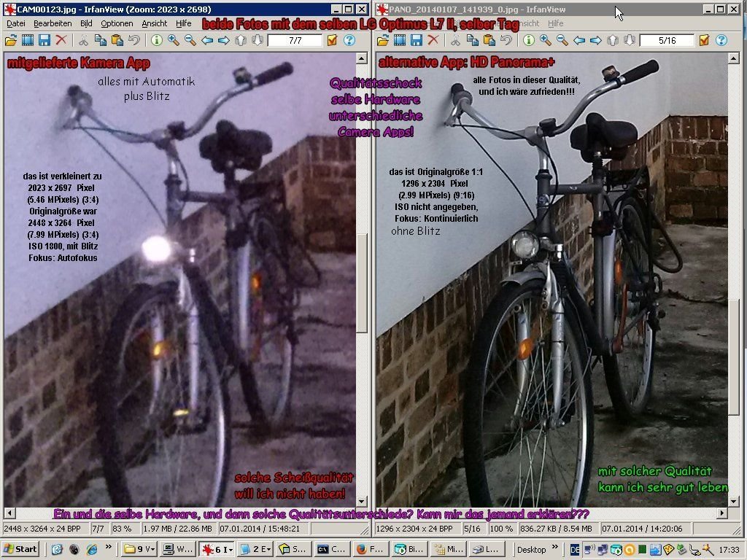Start slideshow via filmstrip icon in PANO window
The image size is (747, 560).
pos(400,41)
